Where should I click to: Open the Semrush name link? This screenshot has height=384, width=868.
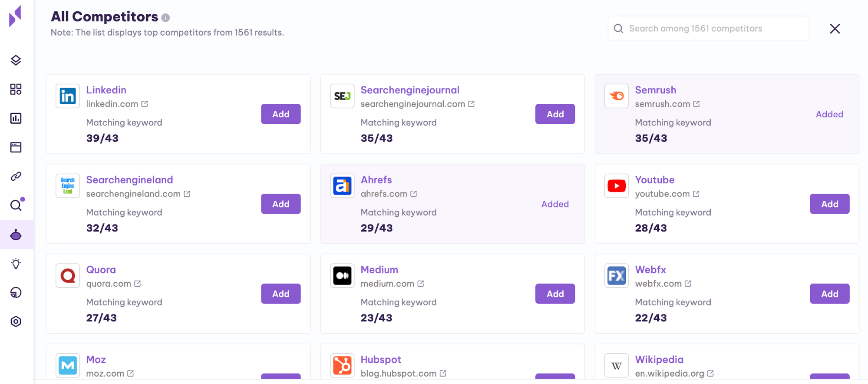[656, 90]
